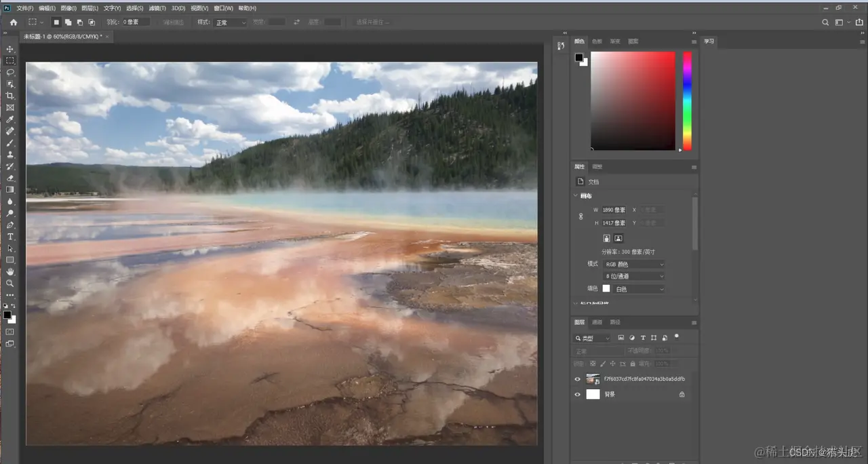Set canvas orientation to landscape
This screenshot has height=464, width=868.
(x=618, y=238)
